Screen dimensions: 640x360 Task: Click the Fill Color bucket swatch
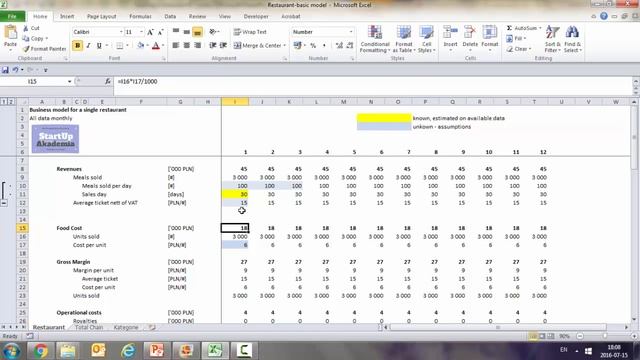tap(140, 46)
